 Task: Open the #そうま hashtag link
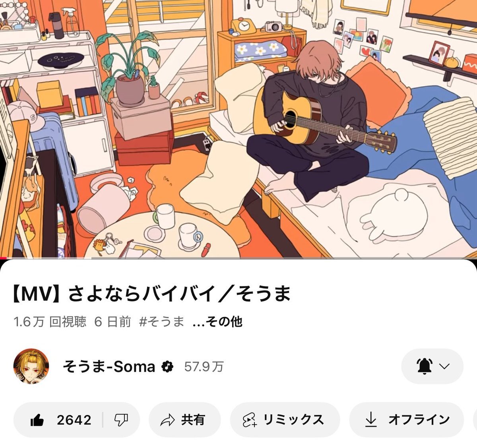[162, 321]
